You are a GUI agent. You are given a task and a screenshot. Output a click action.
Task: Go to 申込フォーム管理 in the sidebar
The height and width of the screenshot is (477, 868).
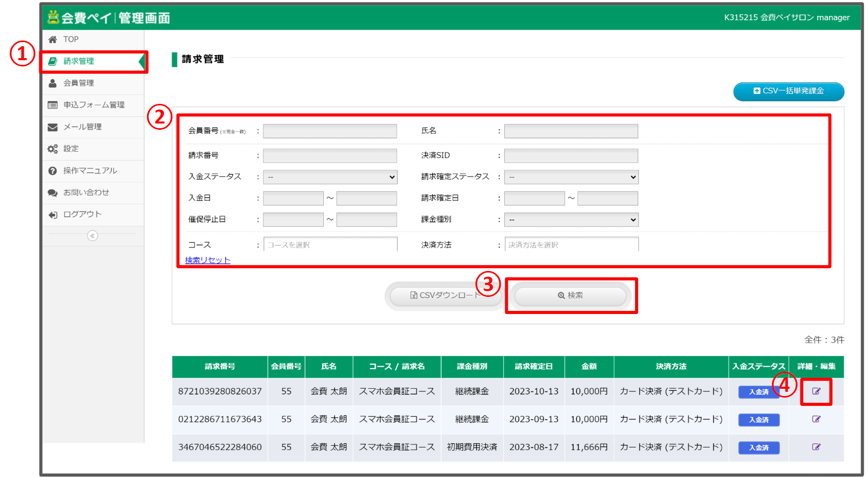pos(94,105)
